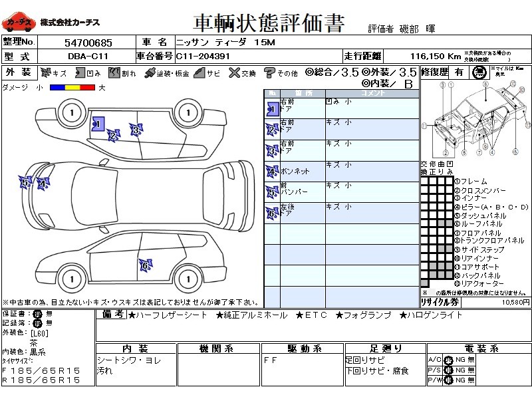
Task: Click the front tire size F 185/65R15
Action: tap(41, 370)
